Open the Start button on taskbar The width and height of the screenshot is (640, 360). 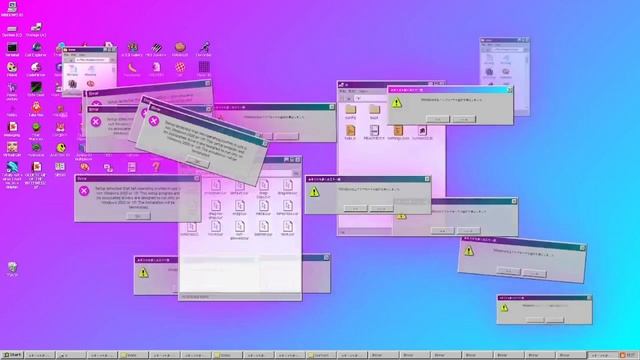(x=12, y=355)
